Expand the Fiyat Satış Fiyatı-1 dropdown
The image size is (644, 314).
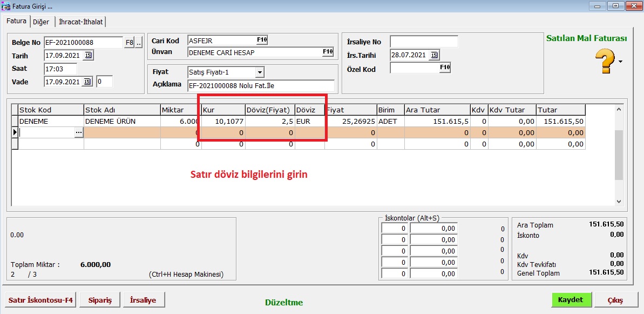pos(260,72)
